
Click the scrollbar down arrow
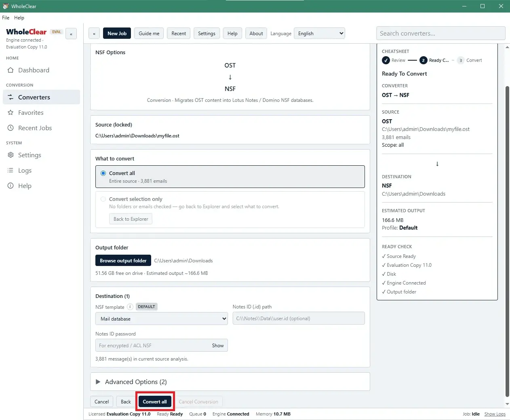click(508, 404)
